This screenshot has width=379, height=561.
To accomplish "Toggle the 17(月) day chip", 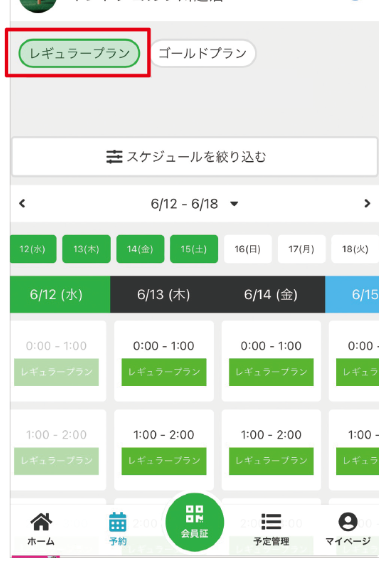I will click(x=302, y=249).
